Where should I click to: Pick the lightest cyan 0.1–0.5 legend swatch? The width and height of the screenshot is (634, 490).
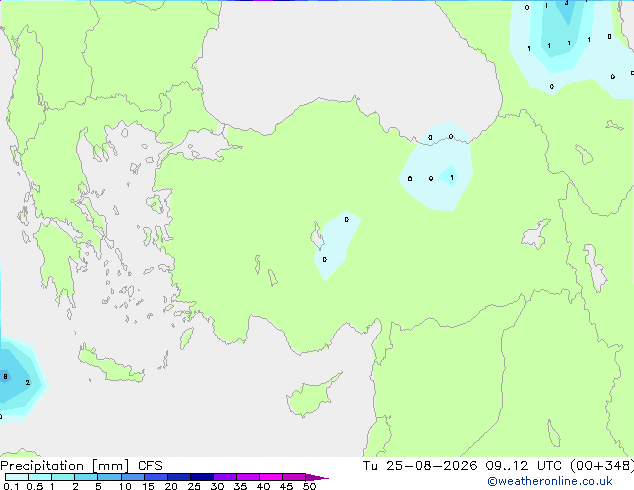tap(17, 477)
